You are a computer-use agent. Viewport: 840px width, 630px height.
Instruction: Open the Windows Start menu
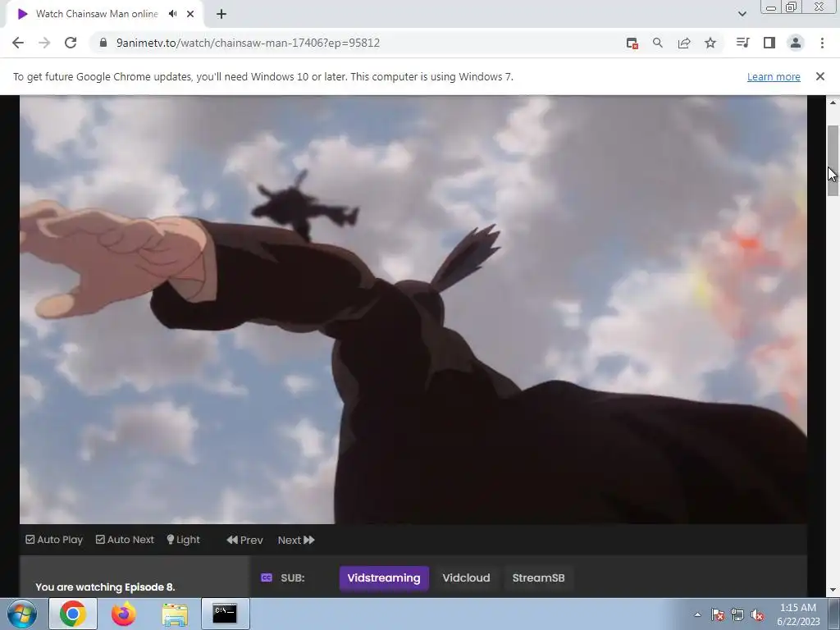[22, 614]
